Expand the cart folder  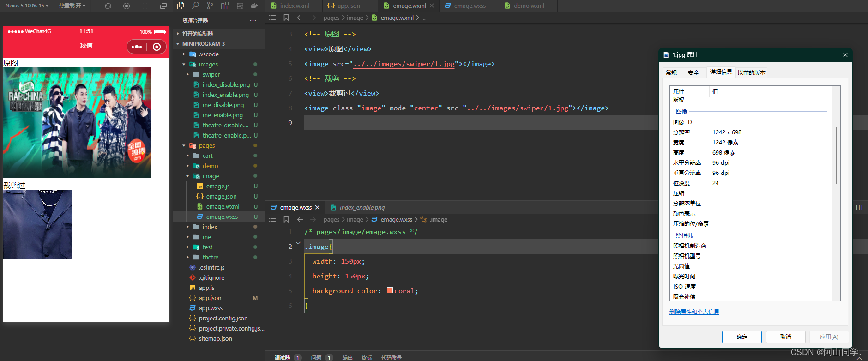219,156
